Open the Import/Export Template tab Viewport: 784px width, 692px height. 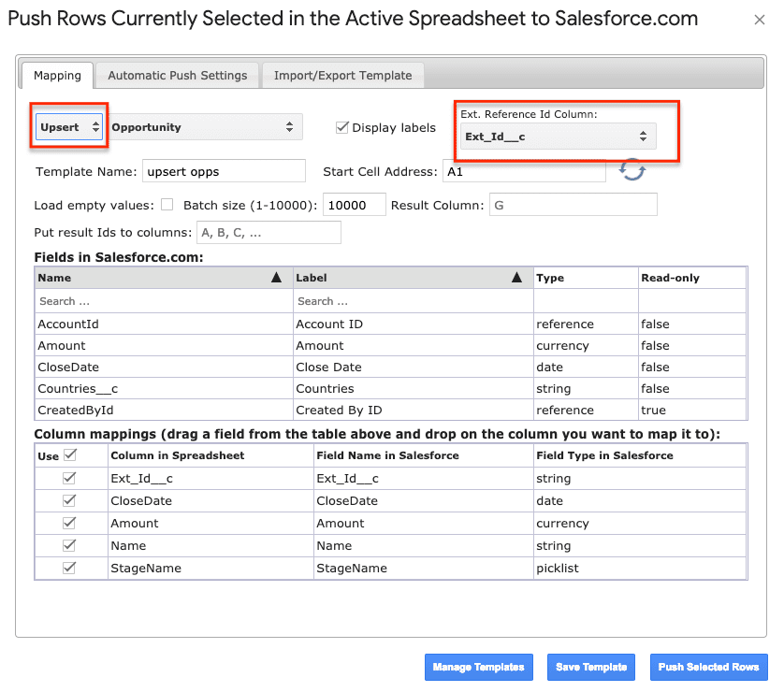click(343, 76)
